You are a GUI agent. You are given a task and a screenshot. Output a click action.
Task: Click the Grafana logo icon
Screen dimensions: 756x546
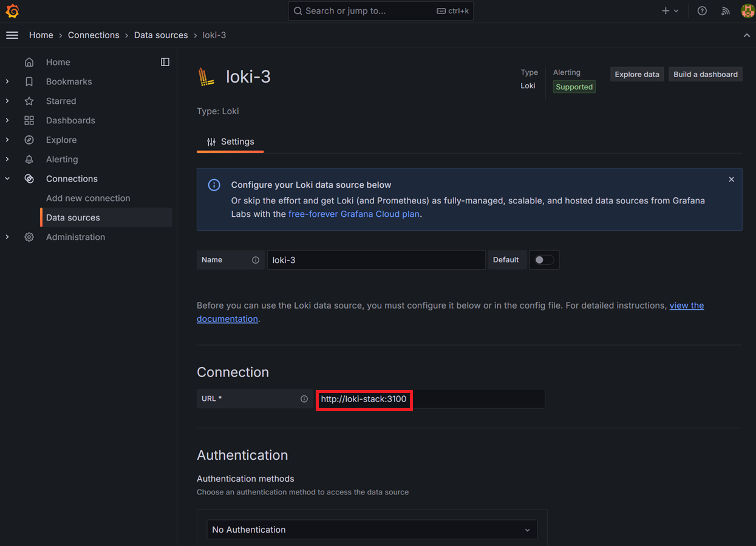(x=12, y=11)
